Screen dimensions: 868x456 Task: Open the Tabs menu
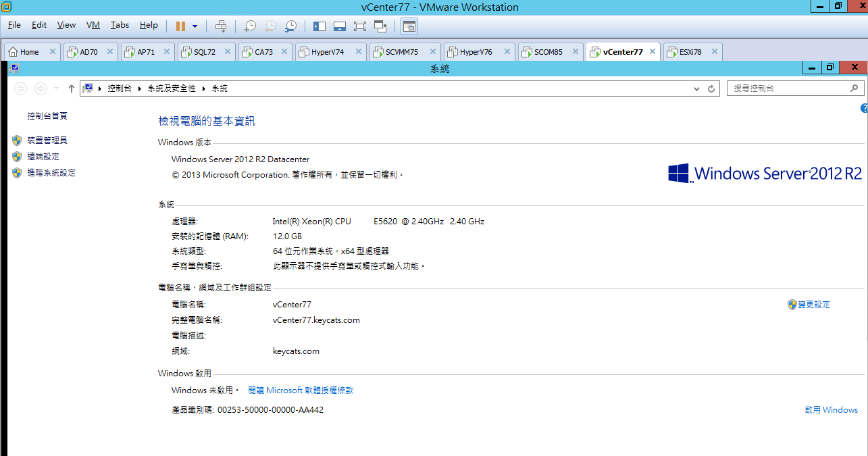pos(120,25)
